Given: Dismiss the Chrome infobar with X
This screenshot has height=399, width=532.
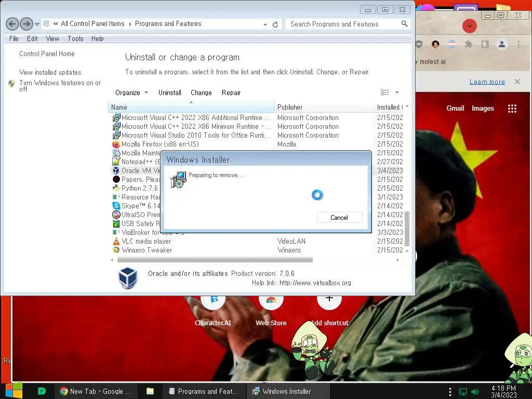Looking at the screenshot, I should tap(517, 82).
